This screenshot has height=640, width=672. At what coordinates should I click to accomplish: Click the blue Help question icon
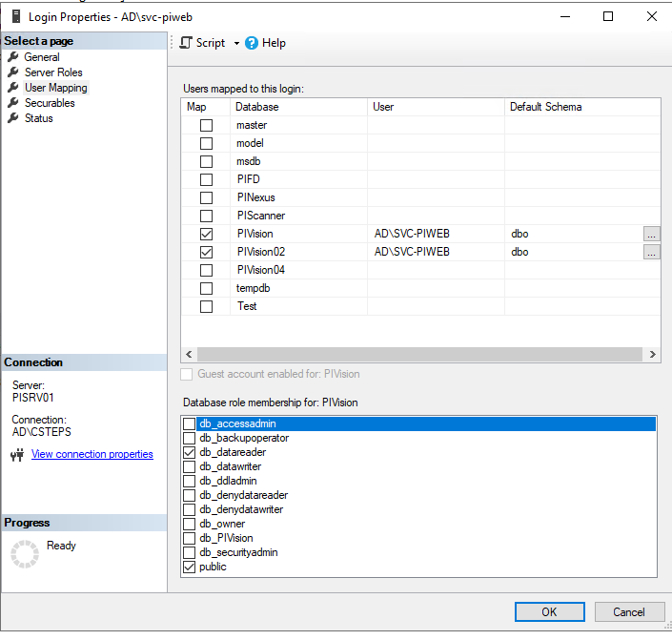[252, 43]
